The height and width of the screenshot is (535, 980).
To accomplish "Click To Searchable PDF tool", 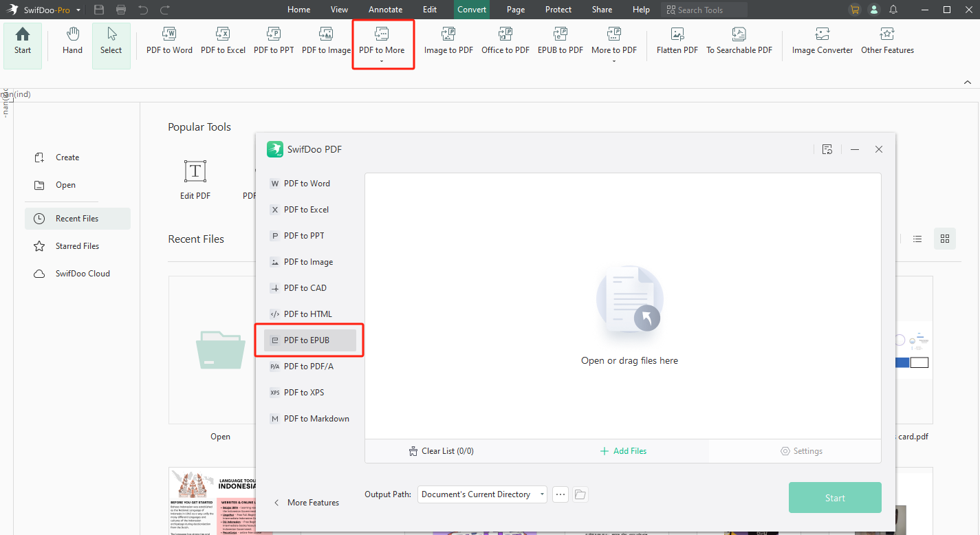I will [x=739, y=41].
